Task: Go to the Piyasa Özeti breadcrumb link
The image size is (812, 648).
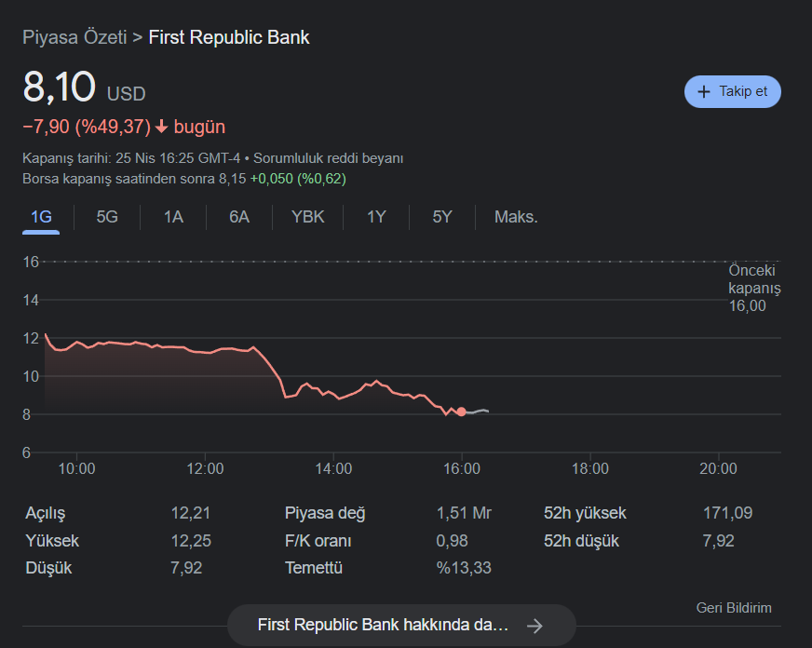Action: click(74, 37)
